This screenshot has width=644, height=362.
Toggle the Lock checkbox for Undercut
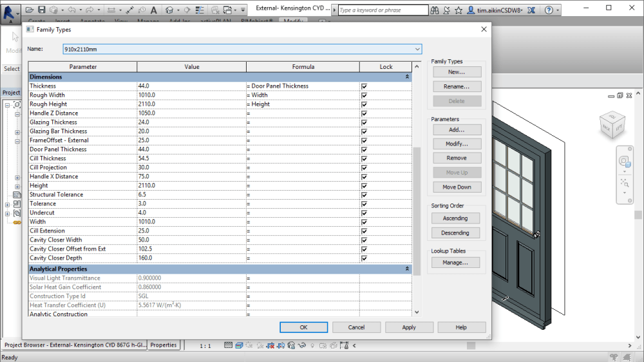[x=365, y=213]
